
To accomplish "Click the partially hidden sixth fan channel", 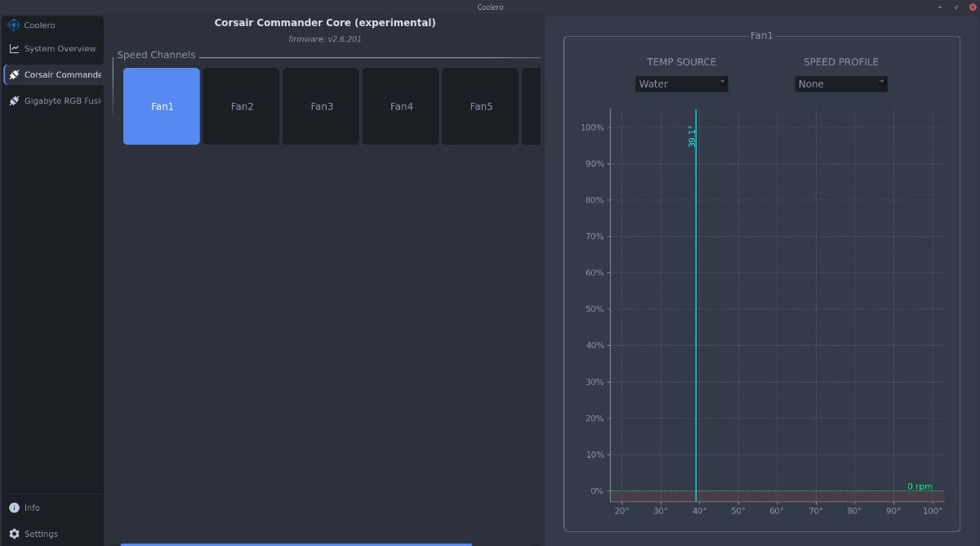I will pyautogui.click(x=531, y=106).
